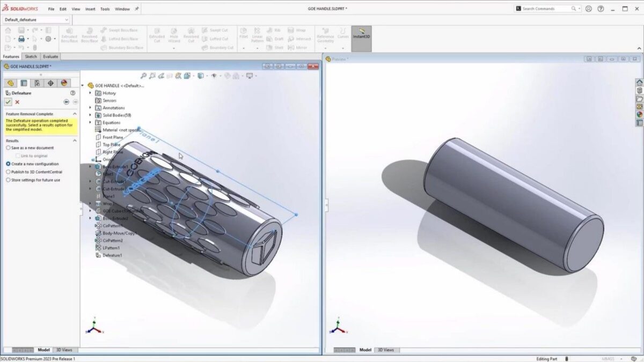Open Options gear icon in quick toolbar
The image size is (644, 362).
coord(48,39)
